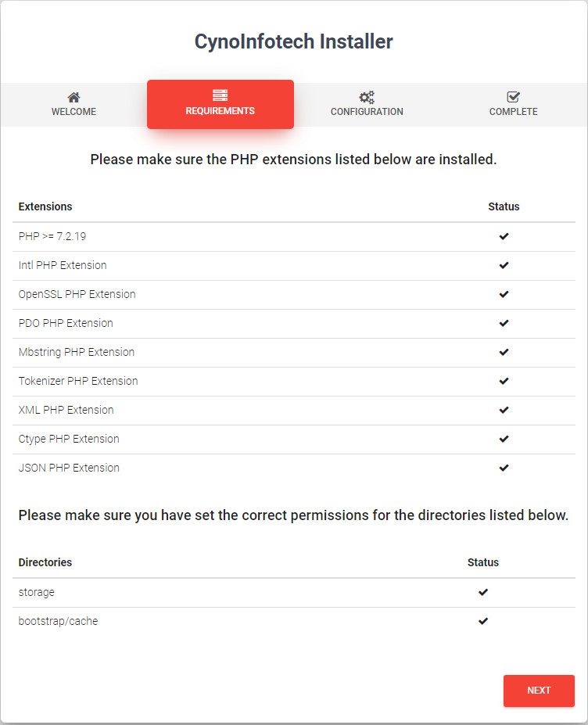Select the Intl PHP Extension row
The width and height of the screenshot is (588, 725).
tap(294, 265)
